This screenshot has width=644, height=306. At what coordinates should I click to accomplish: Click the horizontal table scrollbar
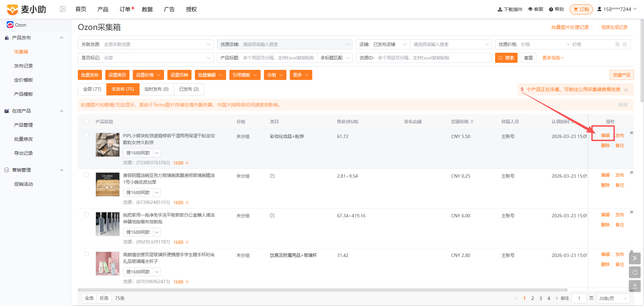pyautogui.click(x=322, y=290)
